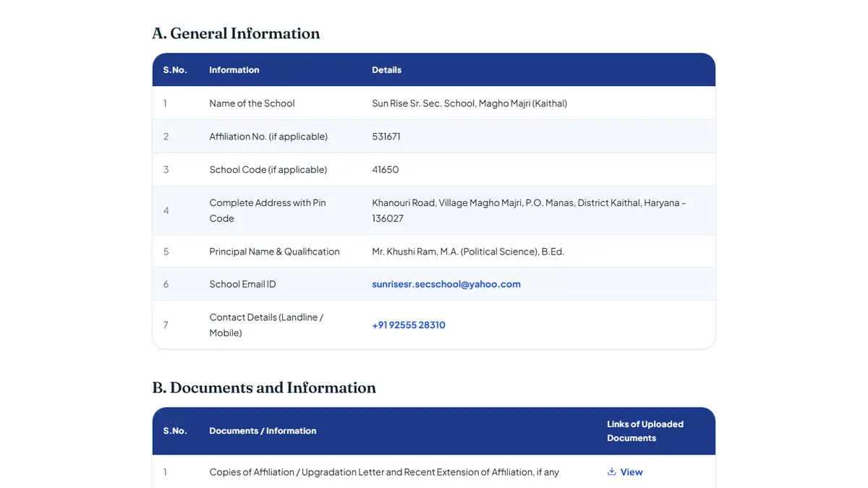Select the Khanouri Road address text
This screenshot has height=488, width=868.
(x=529, y=210)
